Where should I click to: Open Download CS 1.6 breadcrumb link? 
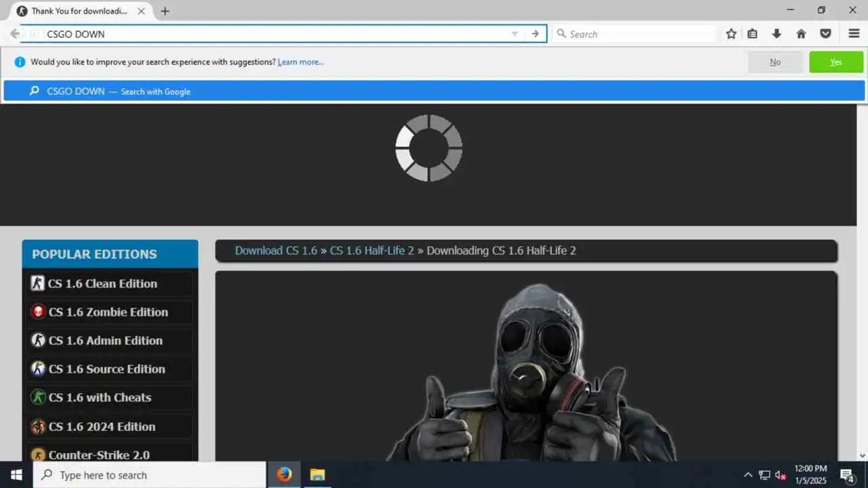(x=276, y=250)
